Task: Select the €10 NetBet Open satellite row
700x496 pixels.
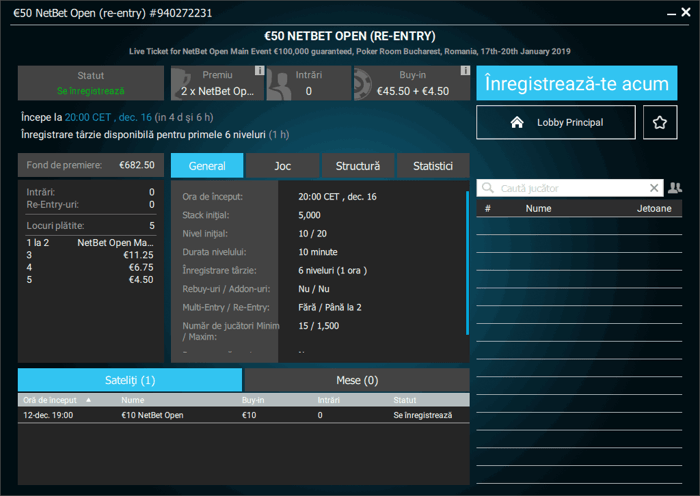Action: [x=244, y=415]
